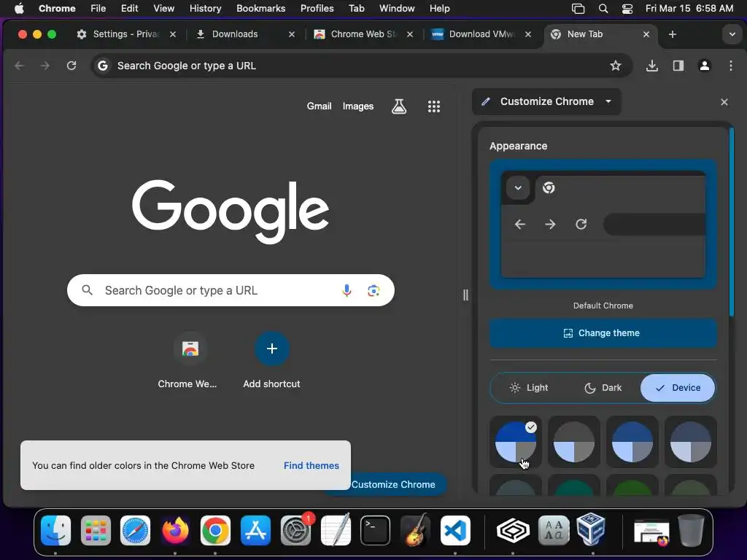Click the reload page icon in toolbar
This screenshot has width=747, height=560.
tap(71, 66)
